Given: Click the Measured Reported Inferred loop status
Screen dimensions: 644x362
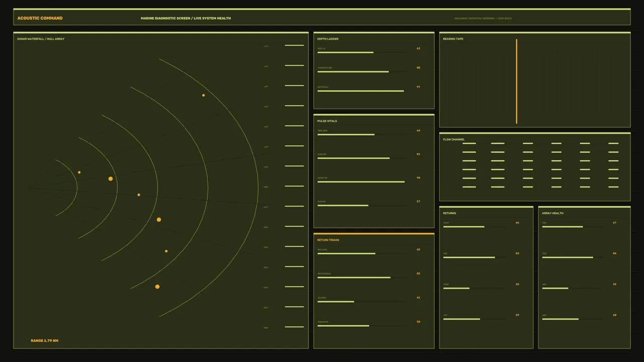Looking at the screenshot, I should 483,19.
